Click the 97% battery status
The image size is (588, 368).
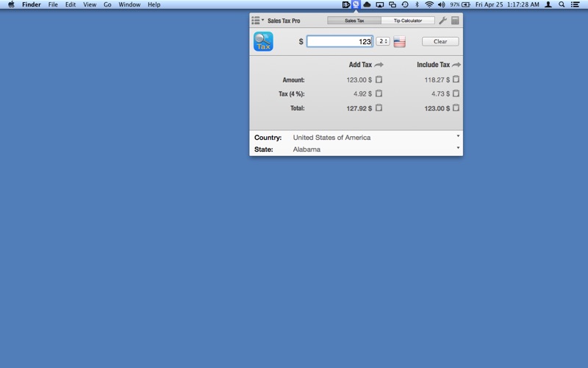click(460, 4)
